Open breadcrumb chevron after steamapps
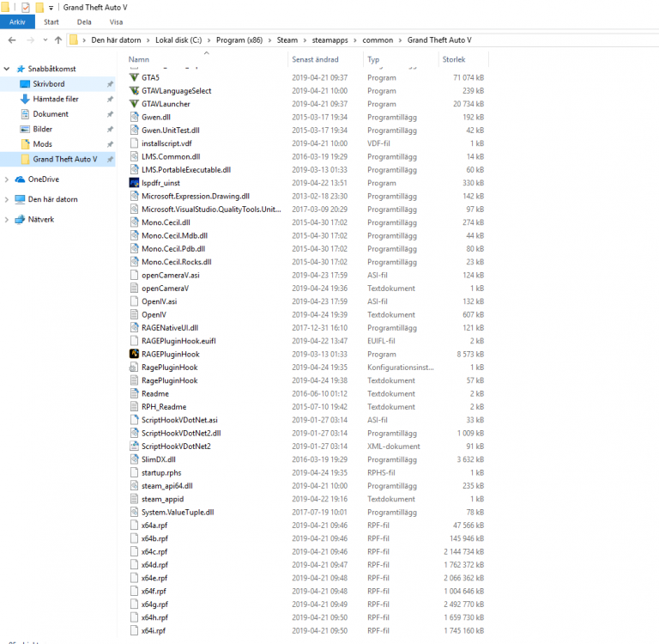The image size is (659, 644). [355, 40]
